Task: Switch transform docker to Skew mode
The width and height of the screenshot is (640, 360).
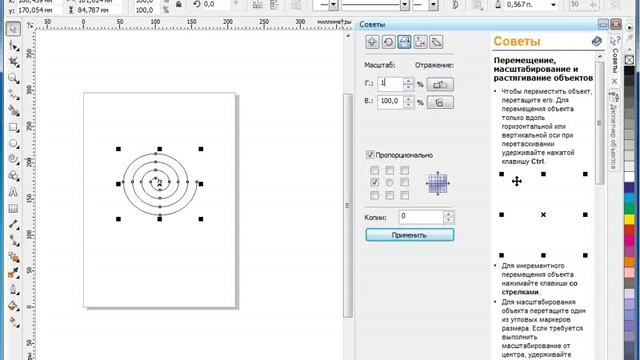Action: [x=436, y=42]
